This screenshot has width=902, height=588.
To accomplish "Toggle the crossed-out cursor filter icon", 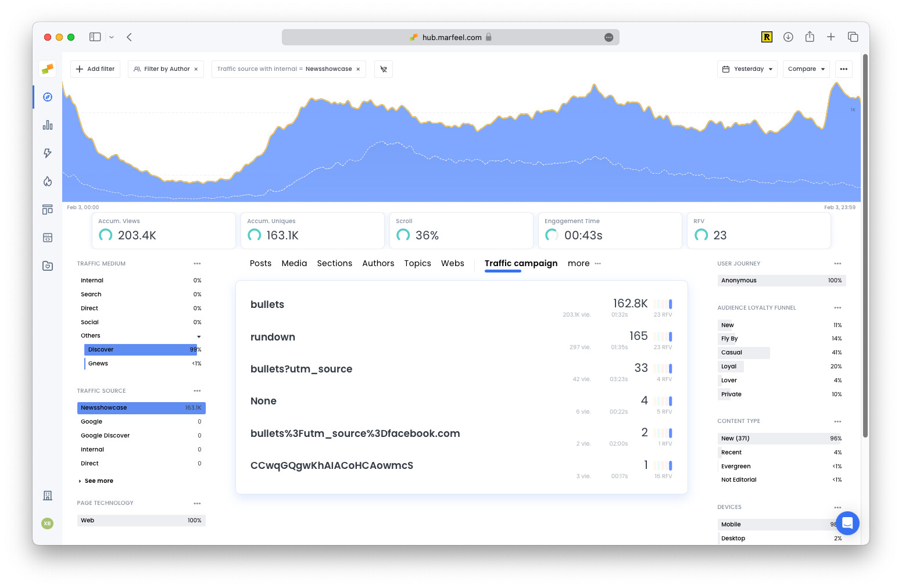I will [x=383, y=69].
